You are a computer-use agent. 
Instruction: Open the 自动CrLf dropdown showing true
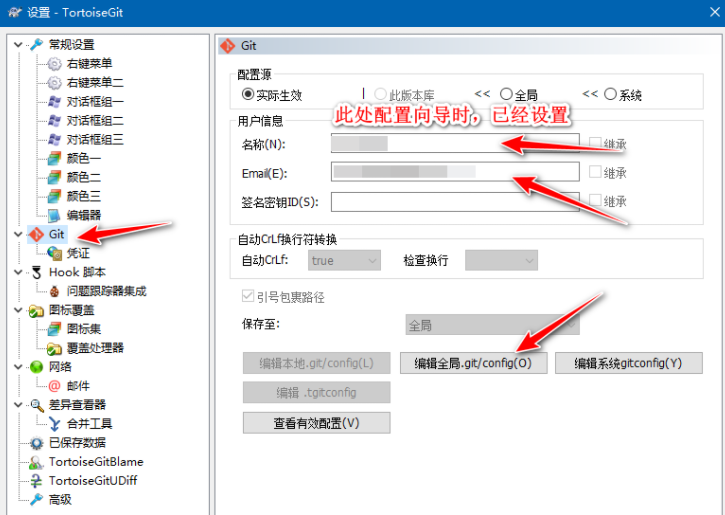point(344,260)
